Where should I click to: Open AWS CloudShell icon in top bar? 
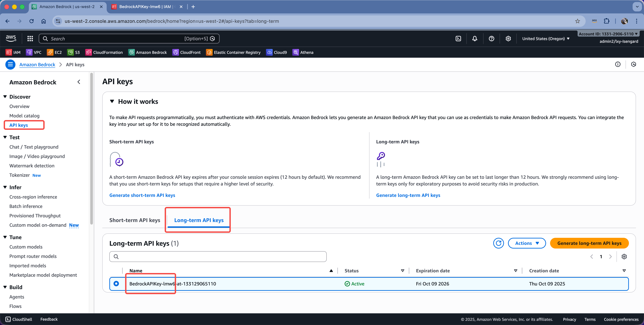coord(458,39)
